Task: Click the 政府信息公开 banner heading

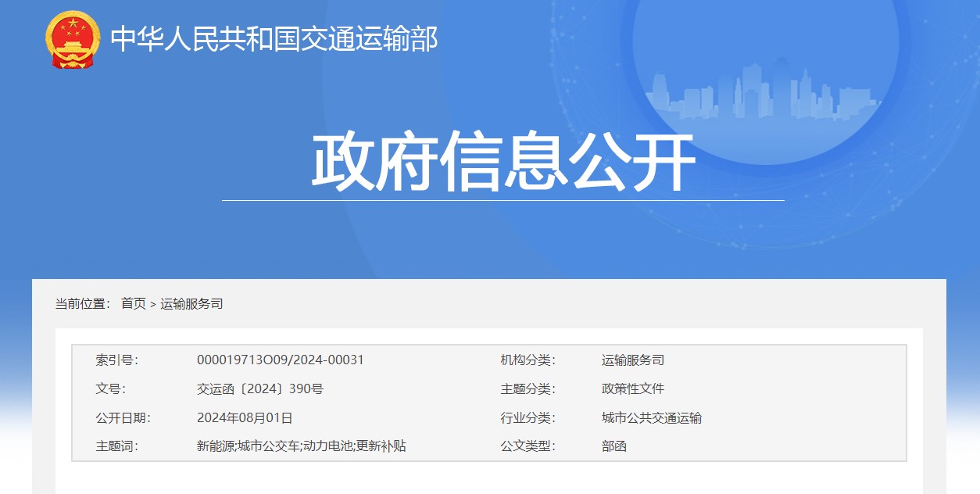Action: [x=503, y=163]
